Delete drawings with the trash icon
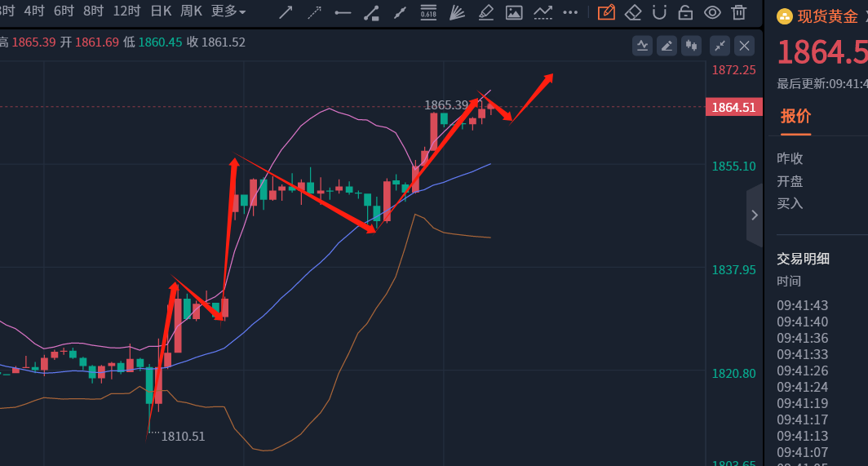Viewport: 868px width, 466px height. tap(739, 12)
